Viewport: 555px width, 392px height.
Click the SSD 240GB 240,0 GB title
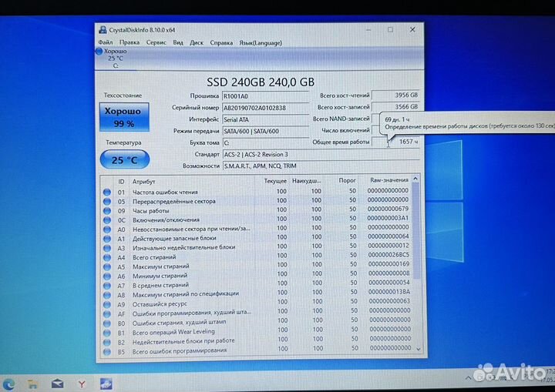261,82
